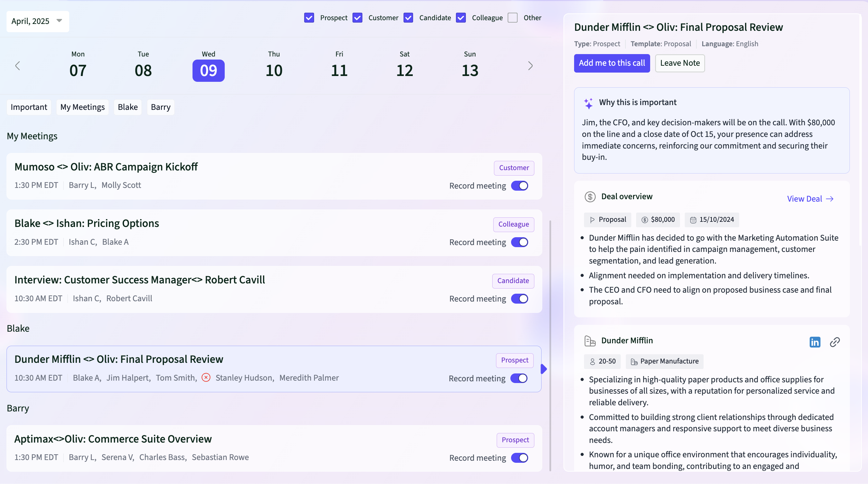Open the View Deal link
Image resolution: width=868 pixels, height=484 pixels.
coord(810,199)
